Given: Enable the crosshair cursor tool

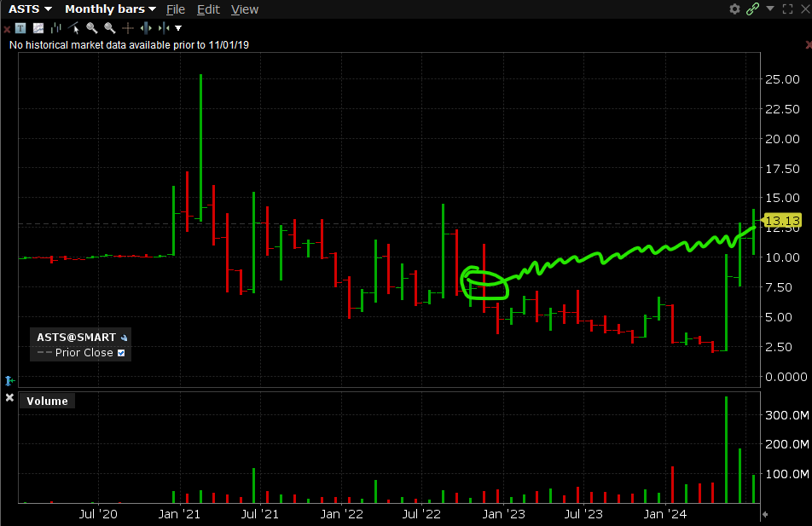Looking at the screenshot, I should click(x=127, y=28).
